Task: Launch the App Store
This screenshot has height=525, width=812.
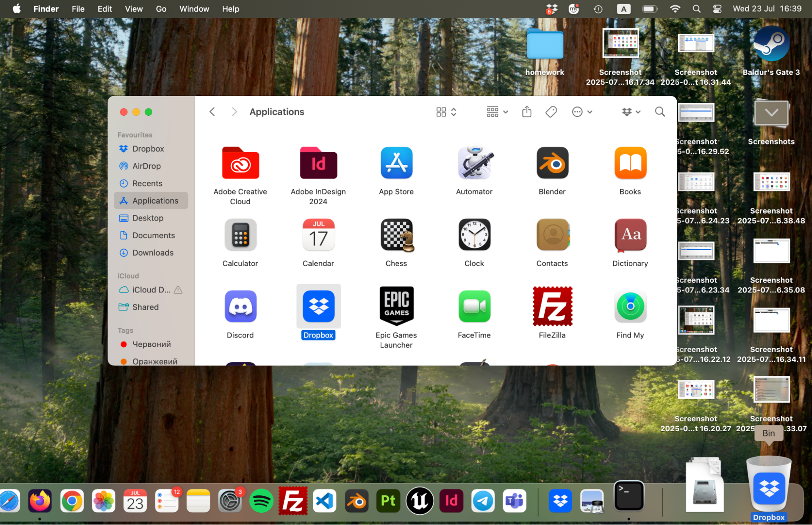Action: (x=396, y=163)
